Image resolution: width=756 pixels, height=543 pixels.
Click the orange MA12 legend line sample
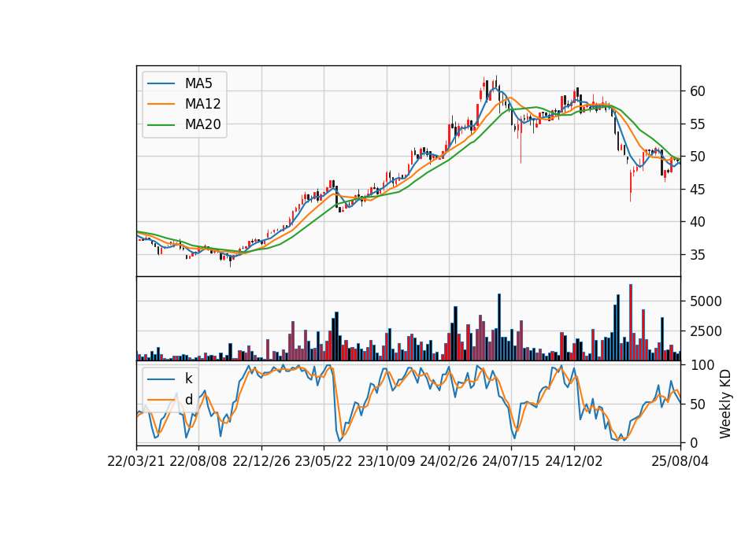click(161, 104)
